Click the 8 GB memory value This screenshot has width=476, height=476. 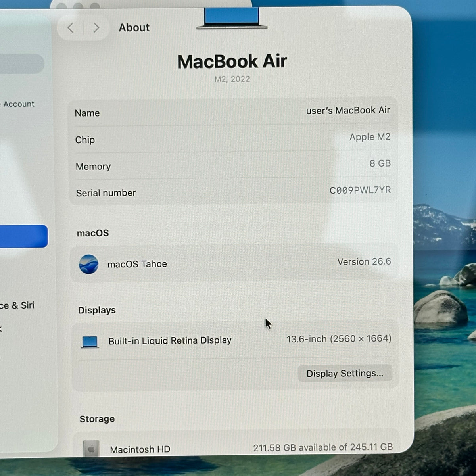[380, 163]
